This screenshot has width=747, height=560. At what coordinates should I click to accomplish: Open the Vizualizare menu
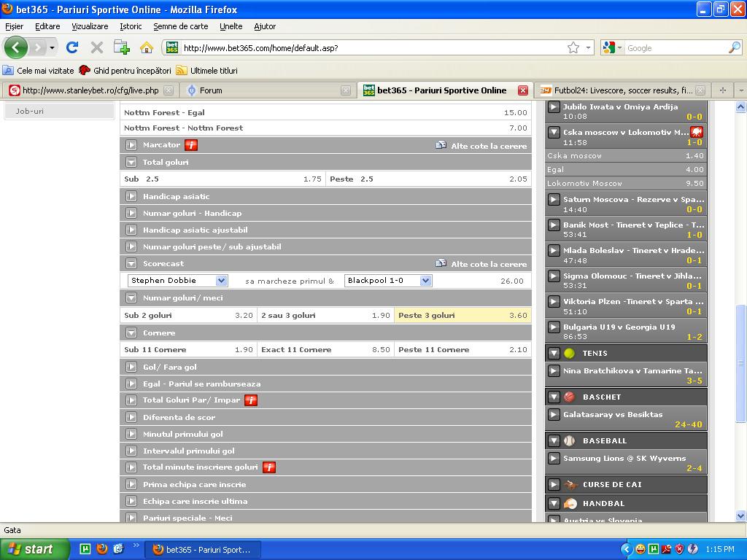click(90, 27)
